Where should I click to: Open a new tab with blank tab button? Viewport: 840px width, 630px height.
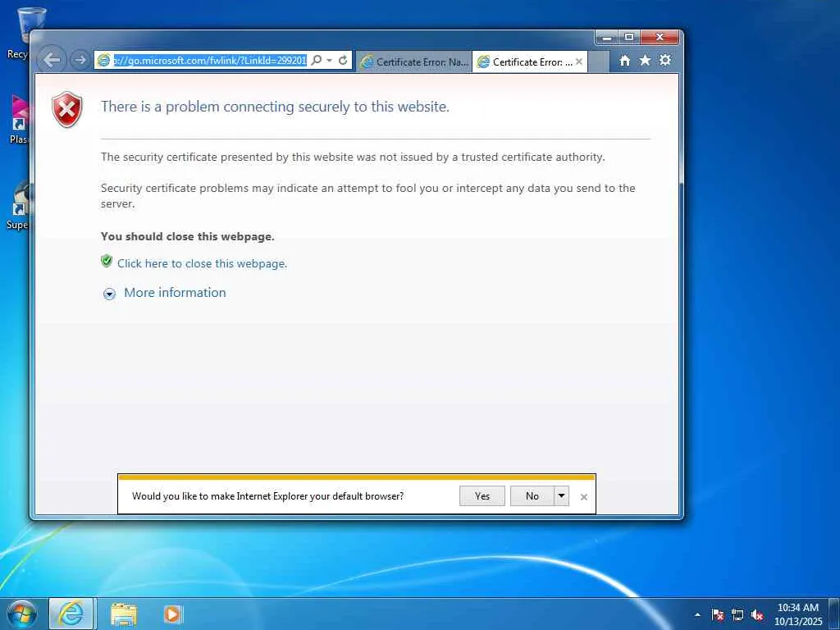[599, 62]
